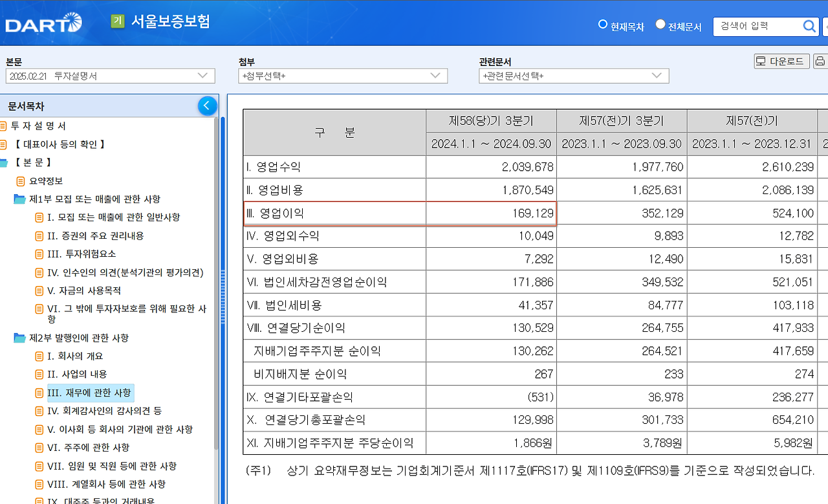Click the document icon beside 요약정보
The height and width of the screenshot is (504, 828).
pos(21,181)
